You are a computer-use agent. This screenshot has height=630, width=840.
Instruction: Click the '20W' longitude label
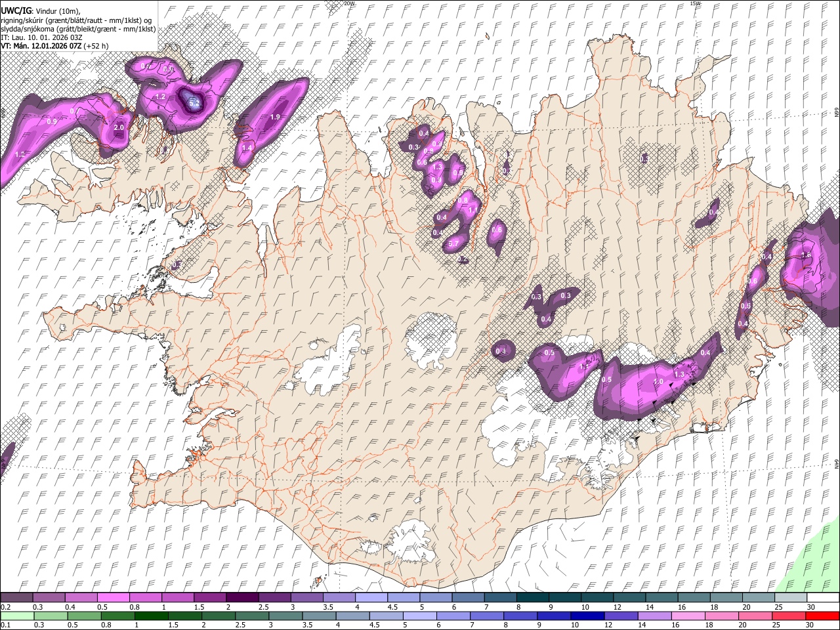click(349, 3)
